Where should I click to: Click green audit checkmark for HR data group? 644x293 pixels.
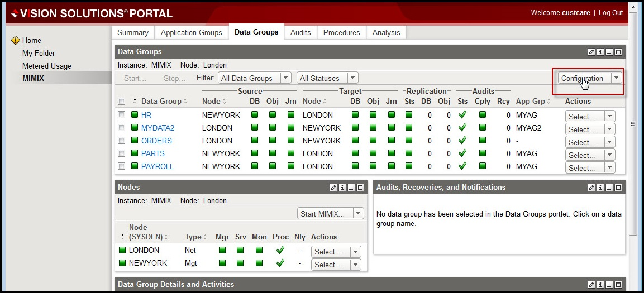(x=462, y=115)
